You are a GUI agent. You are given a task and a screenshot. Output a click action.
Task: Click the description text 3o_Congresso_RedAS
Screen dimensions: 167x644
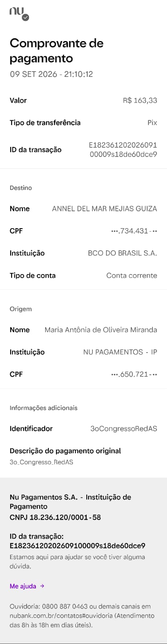(42, 462)
